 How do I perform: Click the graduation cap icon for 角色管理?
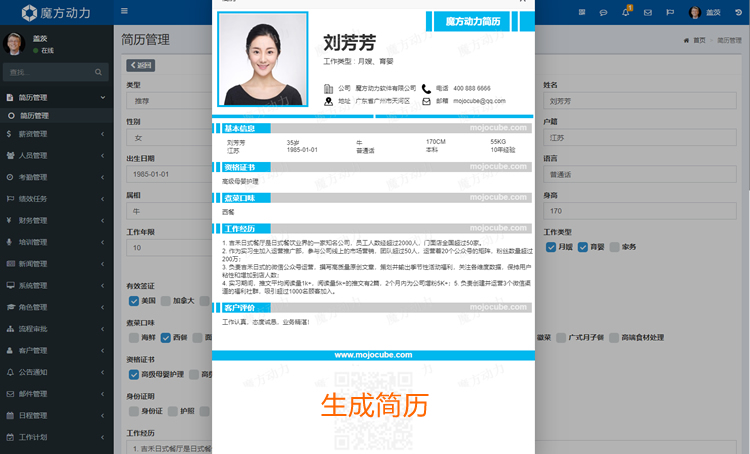(x=11, y=307)
